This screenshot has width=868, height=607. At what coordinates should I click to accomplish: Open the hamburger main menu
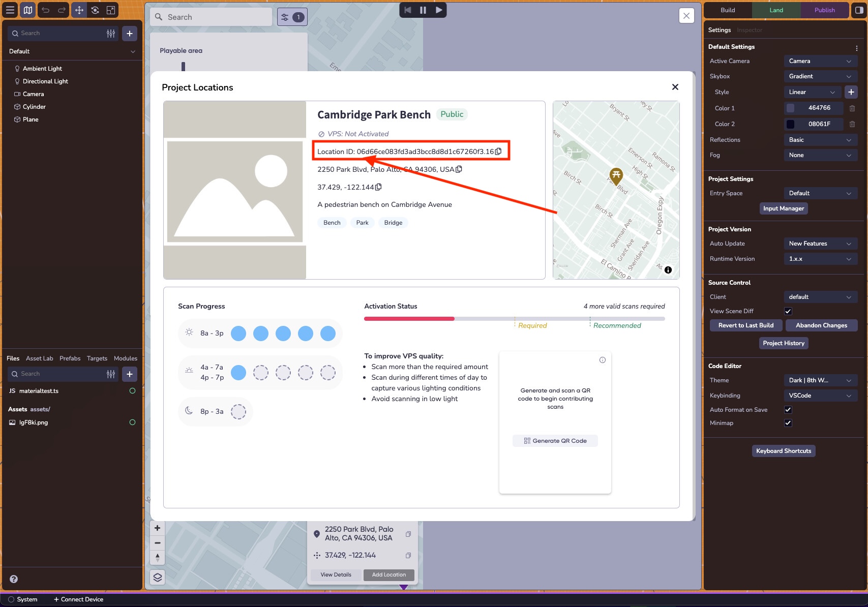10,10
